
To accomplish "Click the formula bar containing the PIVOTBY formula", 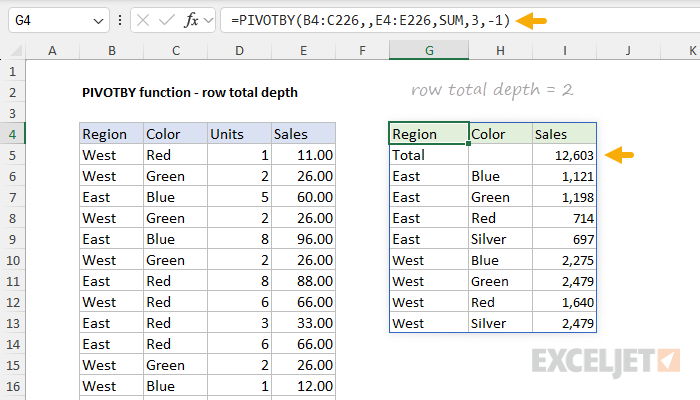I will click(460, 21).
